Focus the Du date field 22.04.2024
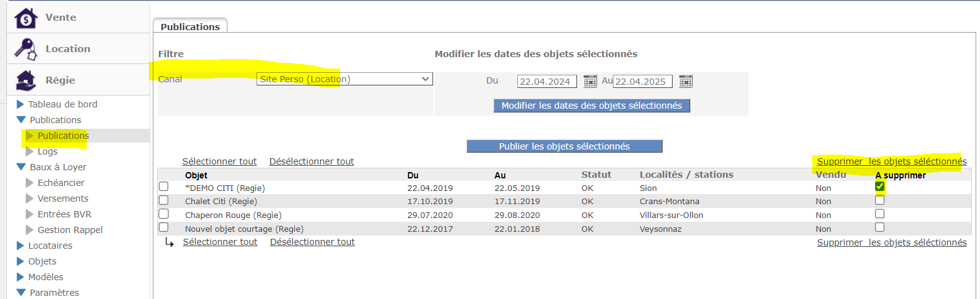 (547, 82)
